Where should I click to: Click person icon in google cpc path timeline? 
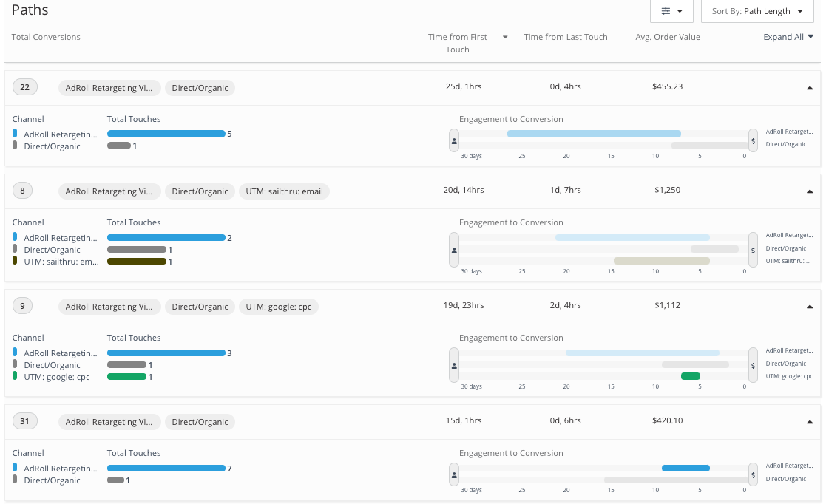(454, 365)
